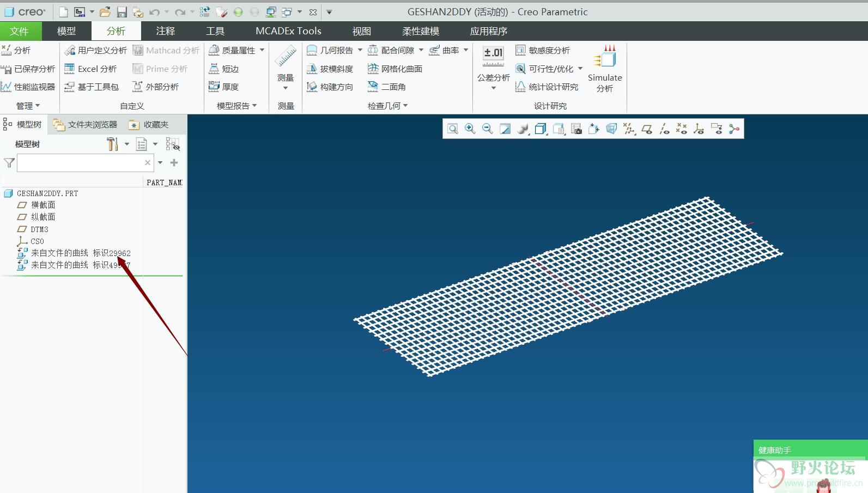Open the 收藏夹 navigator tab

149,125
